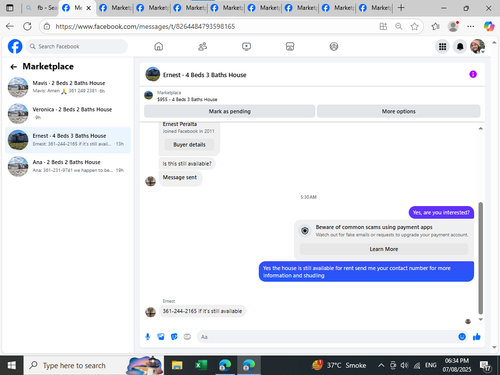500x375 pixels.
Task: Open Veronica - 2 Beds 2 Baths House chat
Action: pyautogui.click(x=68, y=113)
